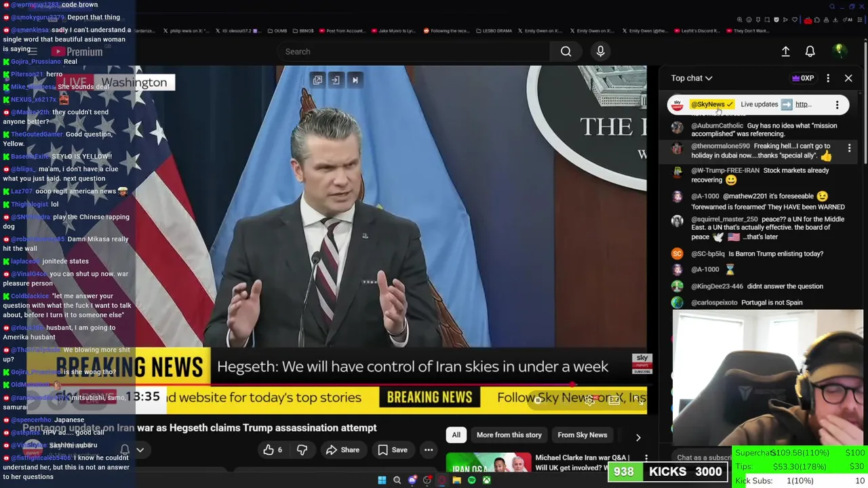Click the browser shield toolbar icon
This screenshot has width=868, height=488.
(776, 20)
